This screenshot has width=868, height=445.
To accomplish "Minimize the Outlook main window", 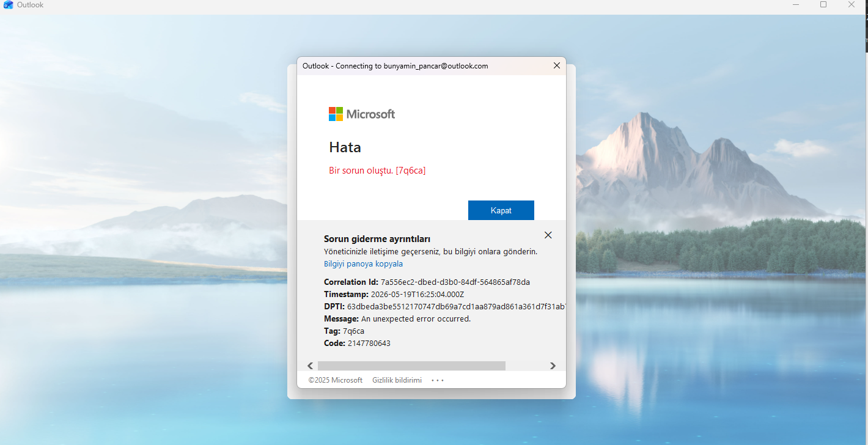I will coord(795,5).
